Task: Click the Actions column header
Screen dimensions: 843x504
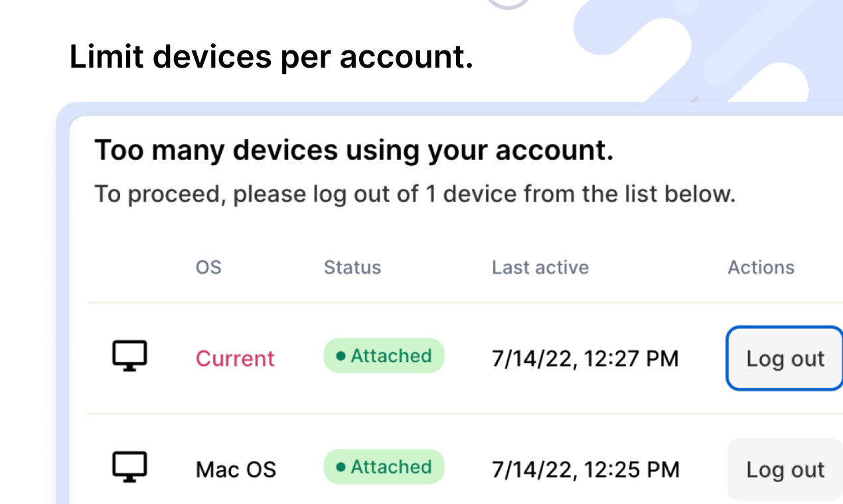Action: tap(761, 267)
